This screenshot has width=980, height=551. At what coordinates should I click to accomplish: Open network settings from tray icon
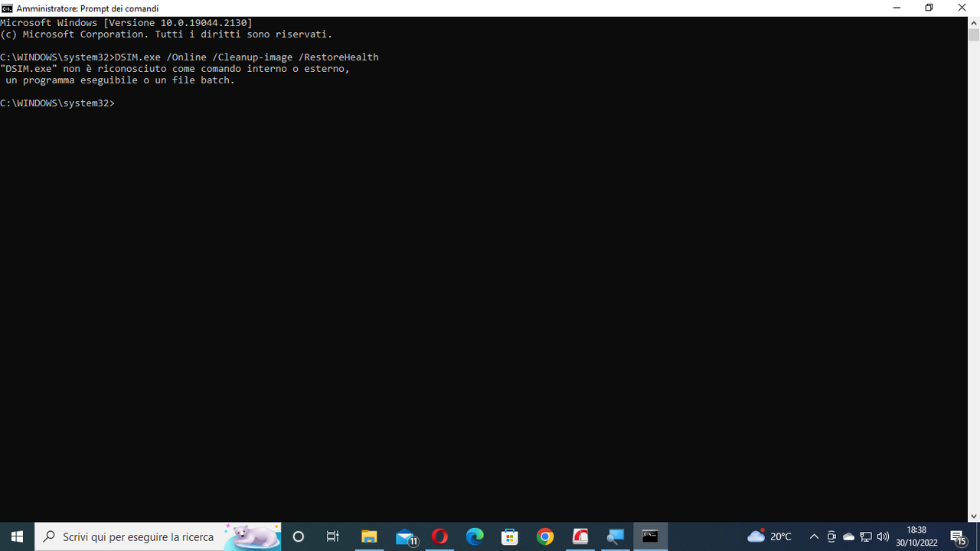(x=866, y=536)
